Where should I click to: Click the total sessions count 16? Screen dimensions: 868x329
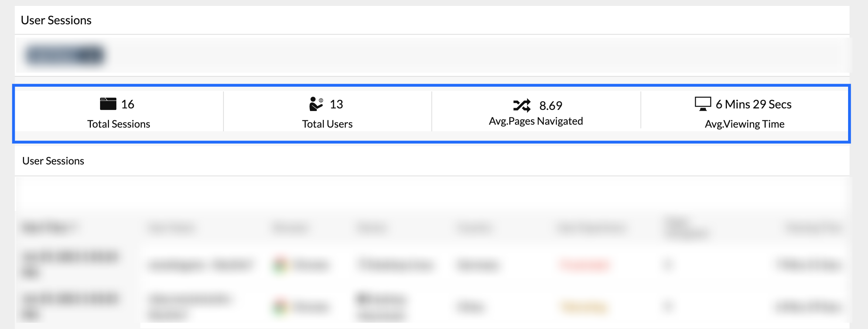tap(128, 104)
